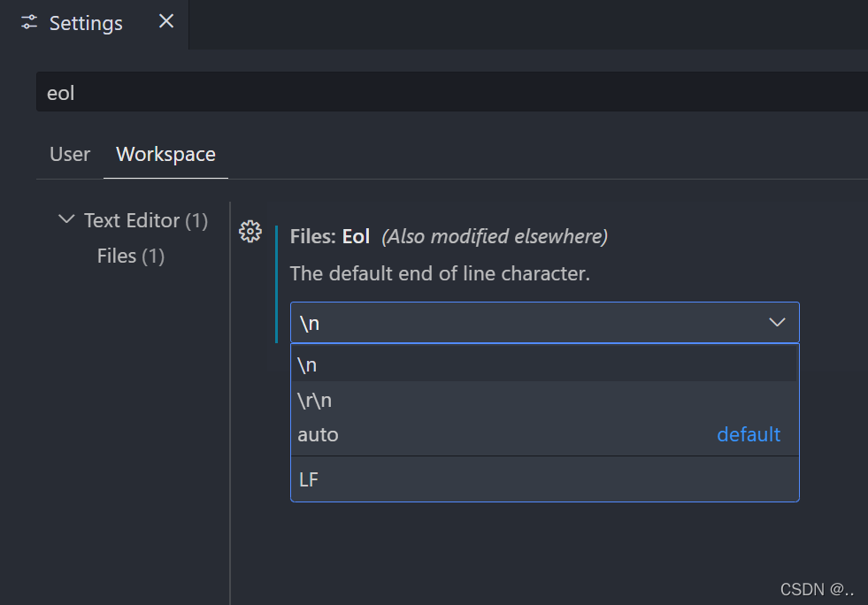Open the gear menu for Files: Eol
Viewport: 868px width, 605px height.
tap(250, 232)
